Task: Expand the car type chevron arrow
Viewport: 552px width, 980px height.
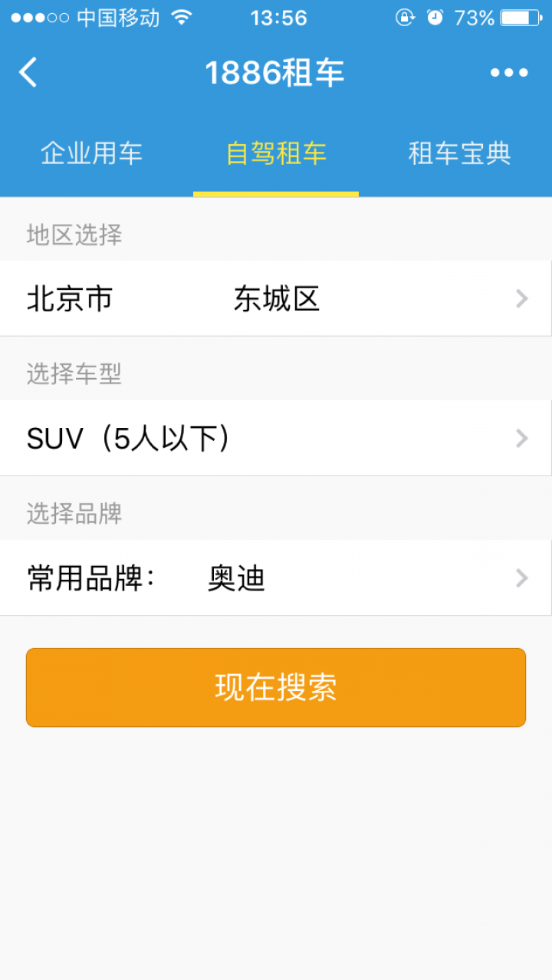Action: pyautogui.click(x=522, y=438)
